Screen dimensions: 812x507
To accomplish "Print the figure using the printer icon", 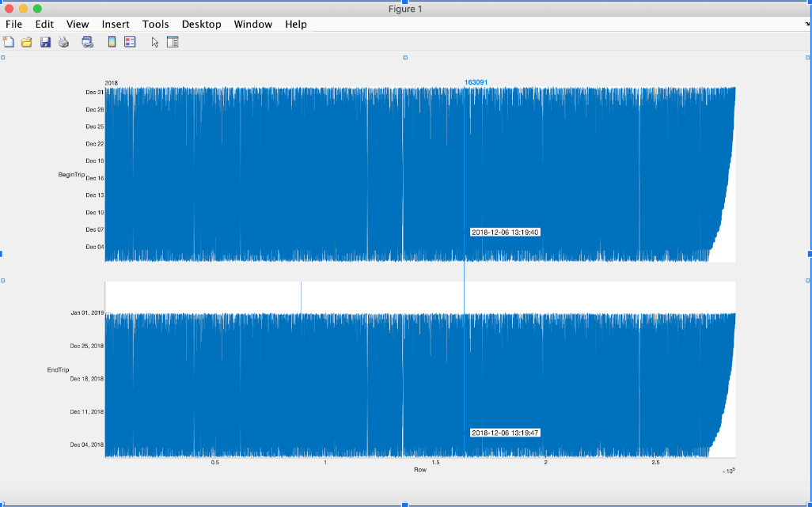I will [63, 42].
